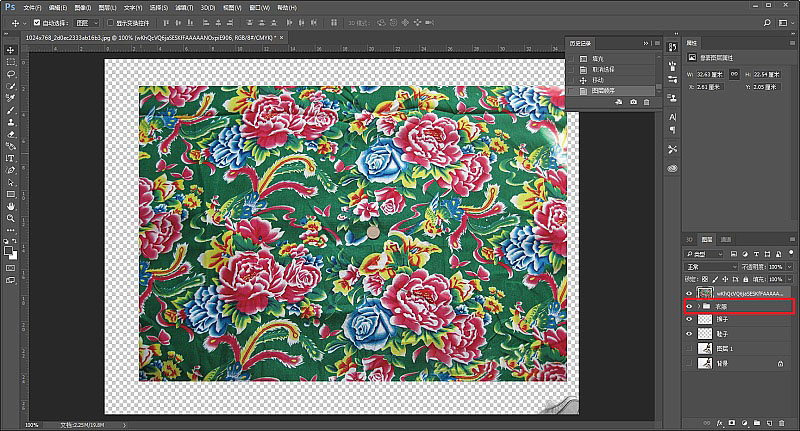Enable the 显示变换控件 checkbox

(110, 23)
